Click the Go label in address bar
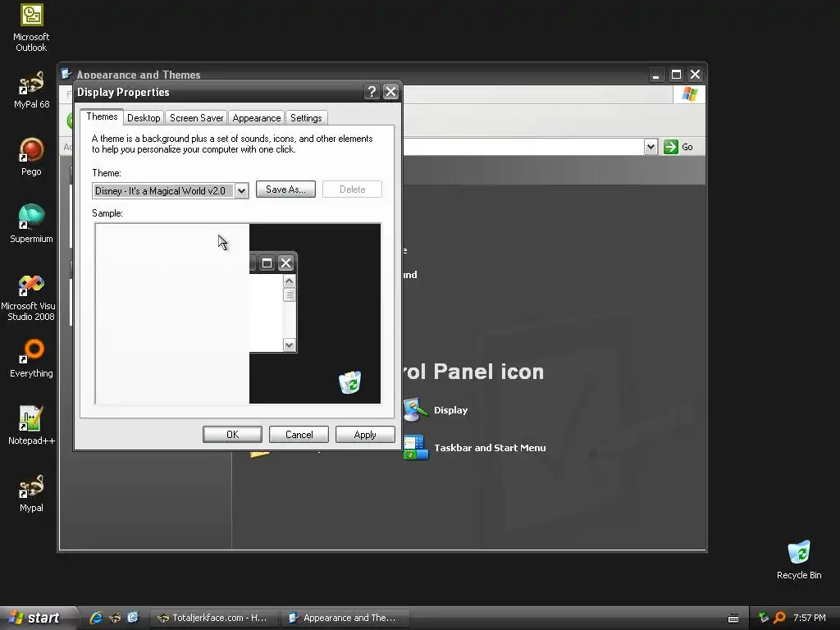 687,147
